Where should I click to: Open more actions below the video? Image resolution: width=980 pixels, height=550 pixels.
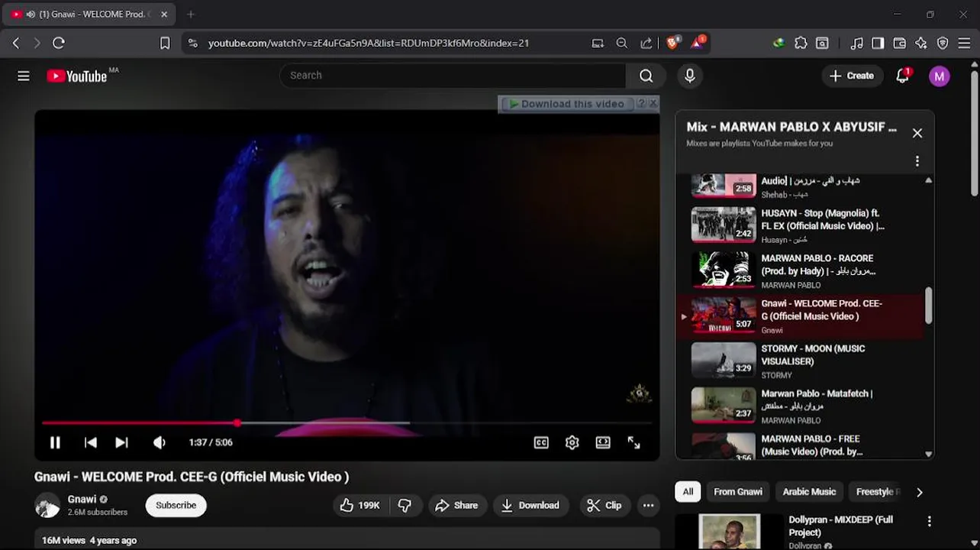(x=648, y=505)
